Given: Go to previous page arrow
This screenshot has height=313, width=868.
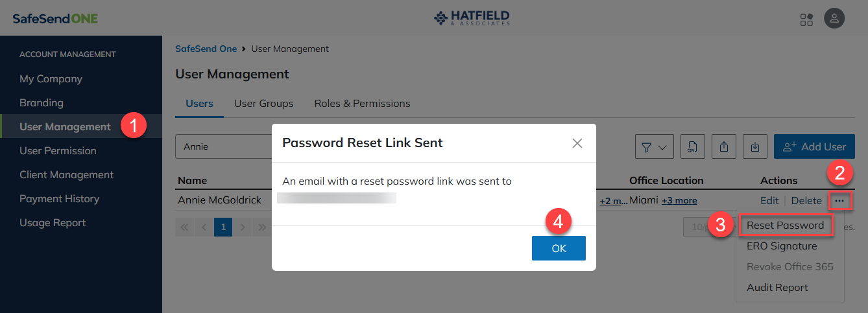Looking at the screenshot, I should tap(204, 227).
